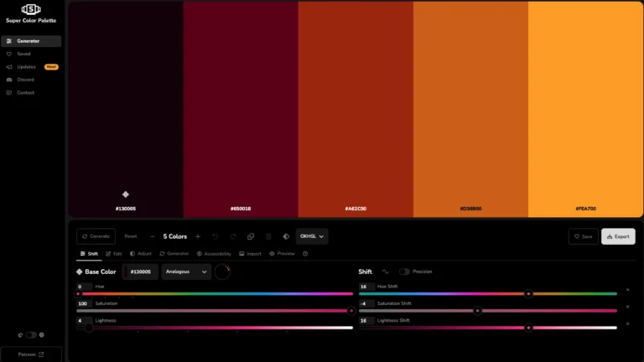
Task: Click the Base Color hex input field
Action: pyautogui.click(x=140, y=271)
